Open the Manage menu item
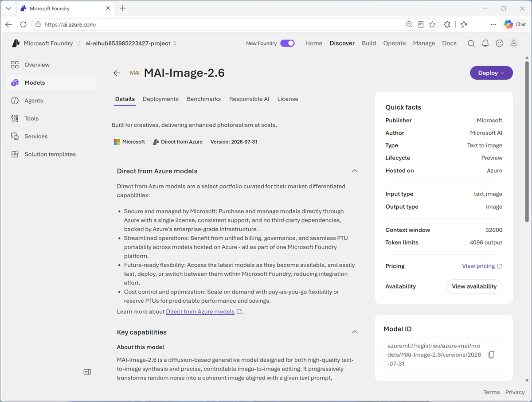Viewport: 532px width, 402px height. (x=424, y=43)
